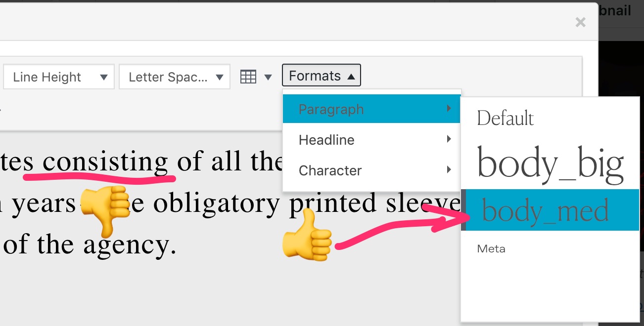Choose the Headline menu entry
The height and width of the screenshot is (326, 644).
click(326, 140)
